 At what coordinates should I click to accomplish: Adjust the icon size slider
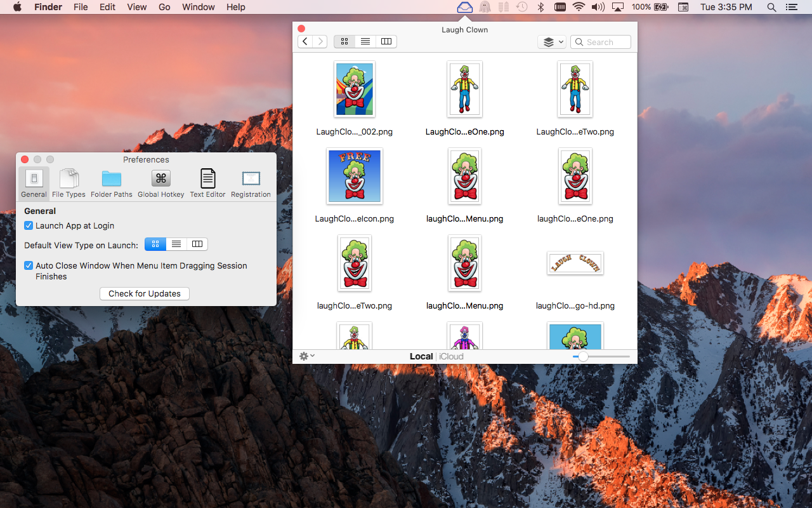582,357
